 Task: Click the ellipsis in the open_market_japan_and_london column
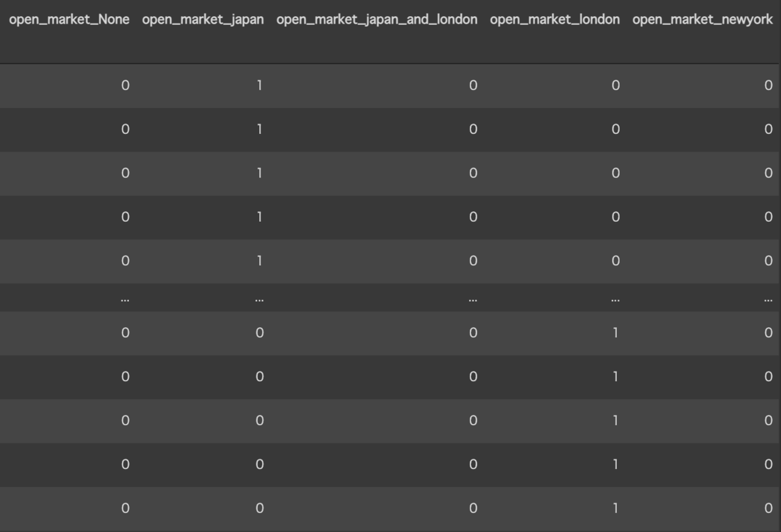tap(473, 300)
